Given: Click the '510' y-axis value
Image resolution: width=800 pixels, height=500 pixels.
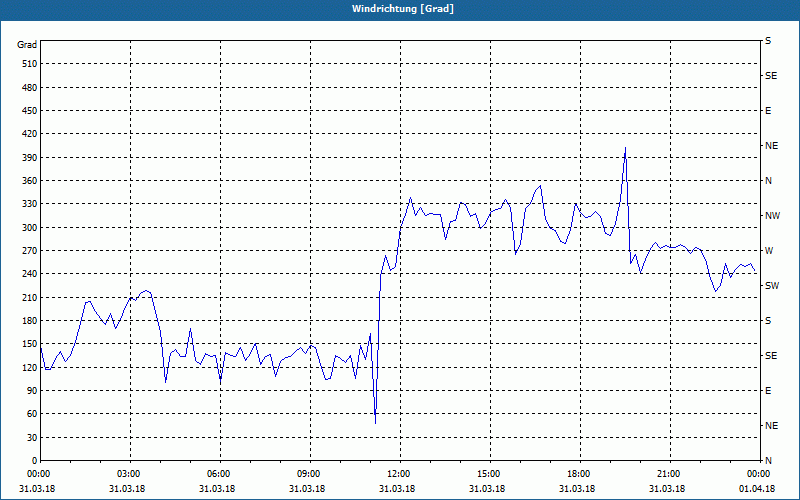Looking at the screenshot, I should (30, 64).
